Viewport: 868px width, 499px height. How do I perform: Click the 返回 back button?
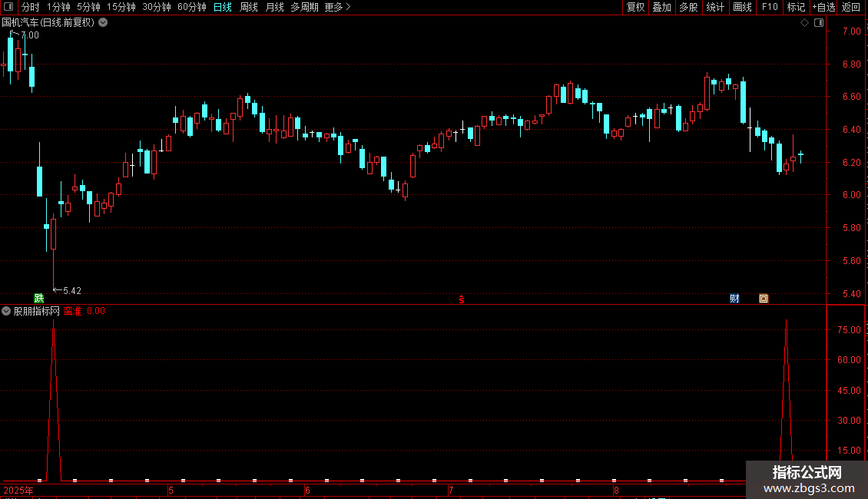(x=851, y=7)
